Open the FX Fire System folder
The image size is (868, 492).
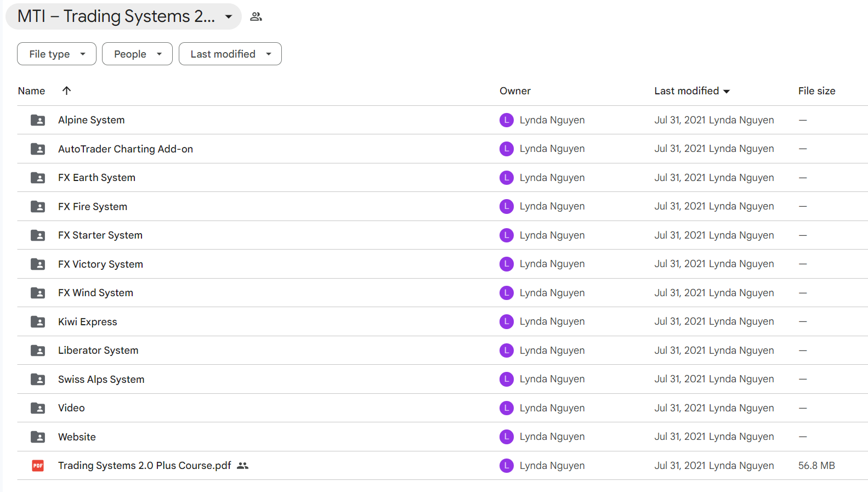[93, 206]
